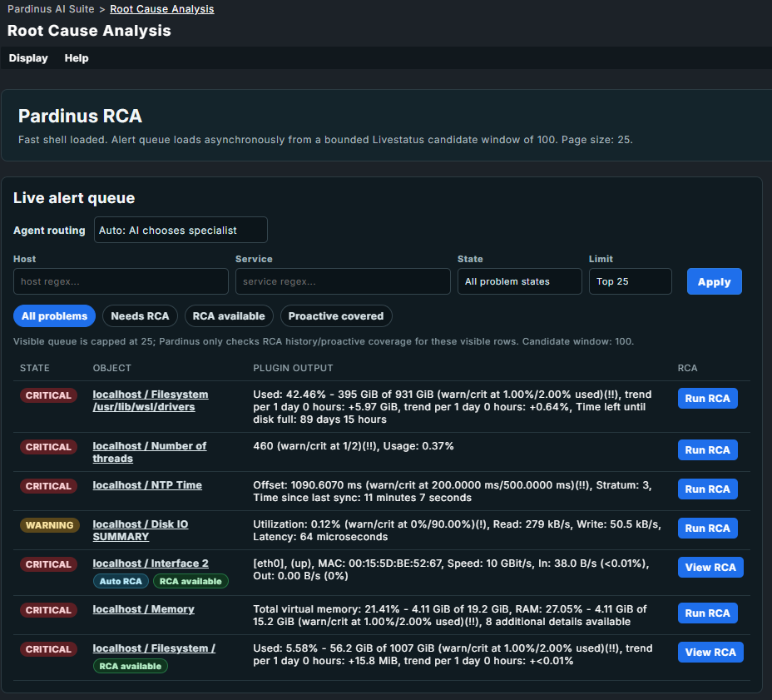Click the Apply filter button

click(x=714, y=281)
